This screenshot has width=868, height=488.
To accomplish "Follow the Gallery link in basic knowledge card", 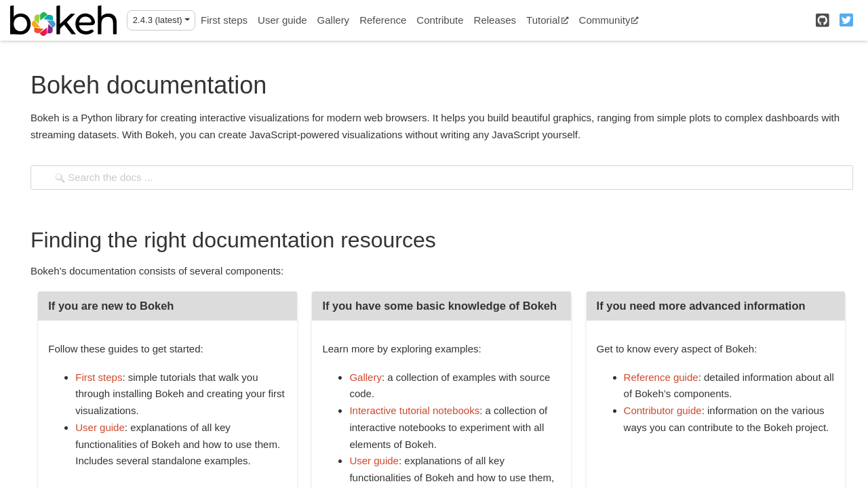I will point(366,378).
